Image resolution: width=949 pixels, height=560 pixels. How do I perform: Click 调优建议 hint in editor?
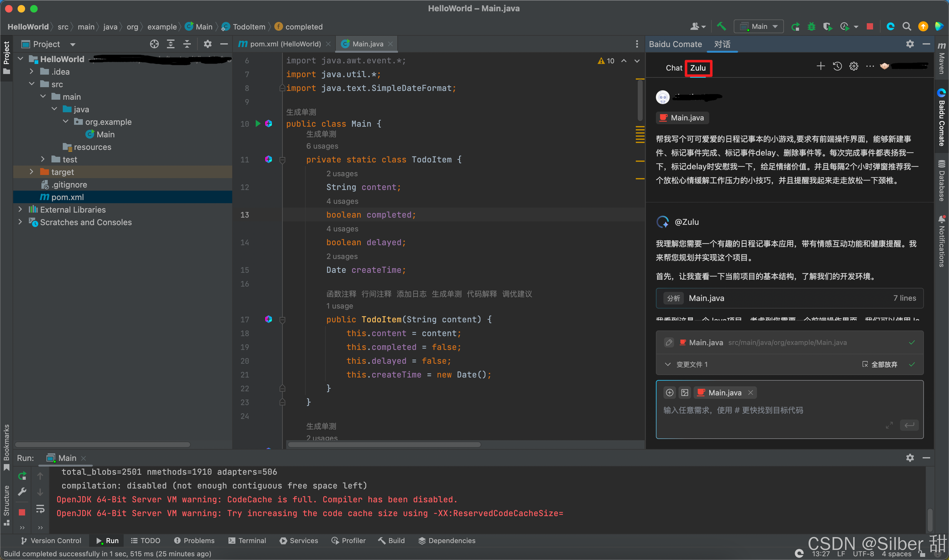coord(517,294)
